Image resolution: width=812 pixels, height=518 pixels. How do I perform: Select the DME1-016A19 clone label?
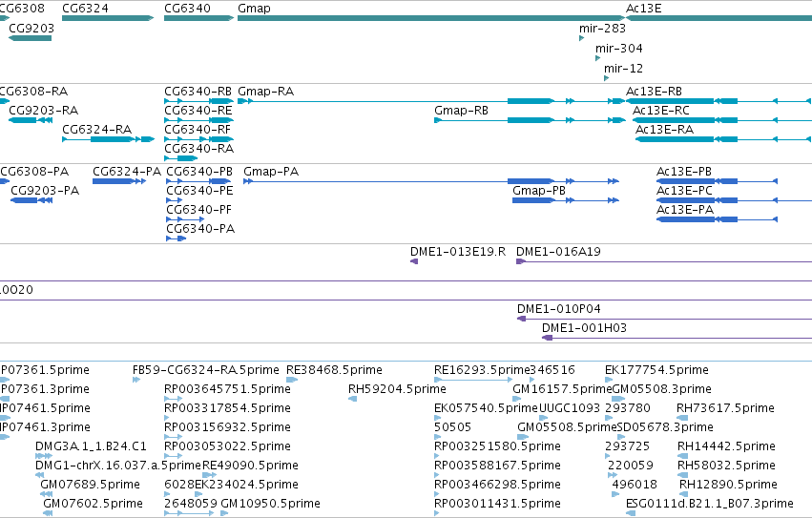click(x=558, y=252)
